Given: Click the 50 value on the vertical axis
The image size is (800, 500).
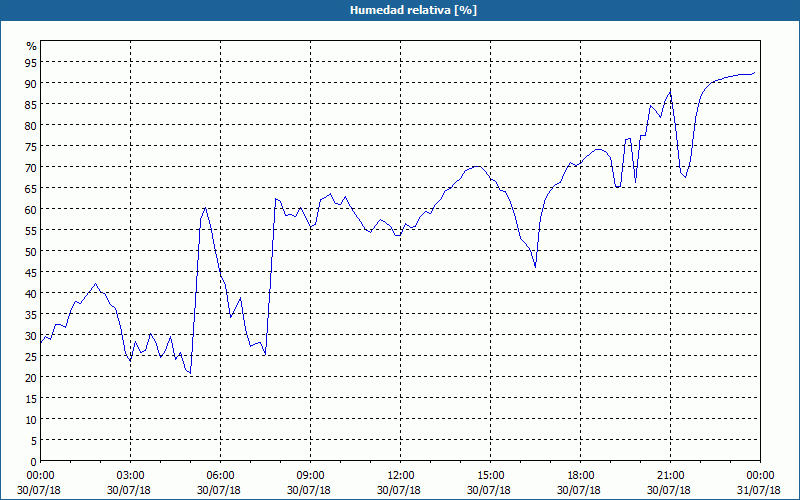Looking at the screenshot, I should tap(31, 251).
